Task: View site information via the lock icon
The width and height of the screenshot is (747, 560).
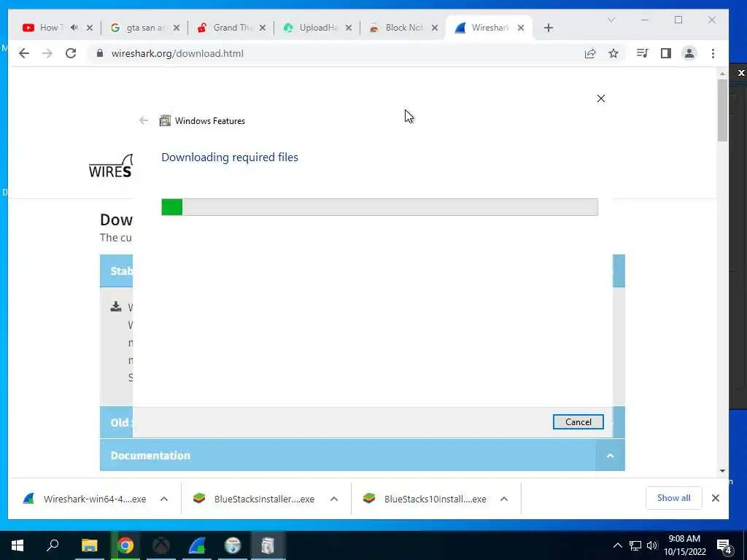Action: [x=99, y=53]
